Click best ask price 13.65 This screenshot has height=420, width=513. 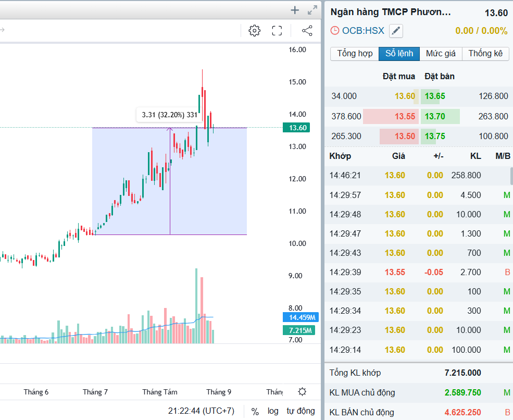435,96
